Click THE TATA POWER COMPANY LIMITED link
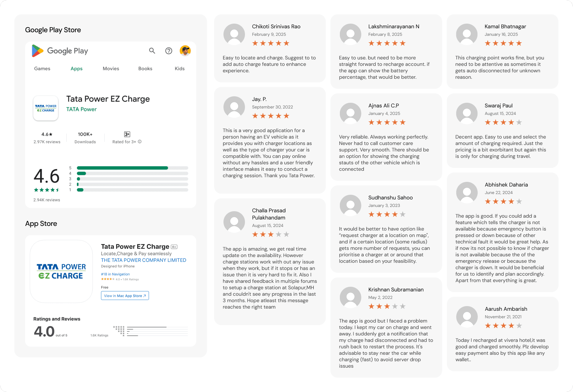573x392 pixels. [x=144, y=260]
